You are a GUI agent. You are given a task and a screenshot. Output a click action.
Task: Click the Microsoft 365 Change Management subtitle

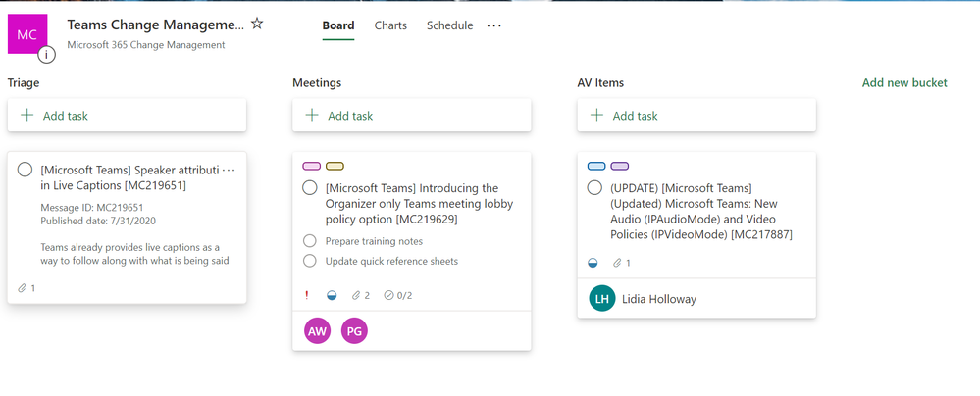(x=145, y=45)
